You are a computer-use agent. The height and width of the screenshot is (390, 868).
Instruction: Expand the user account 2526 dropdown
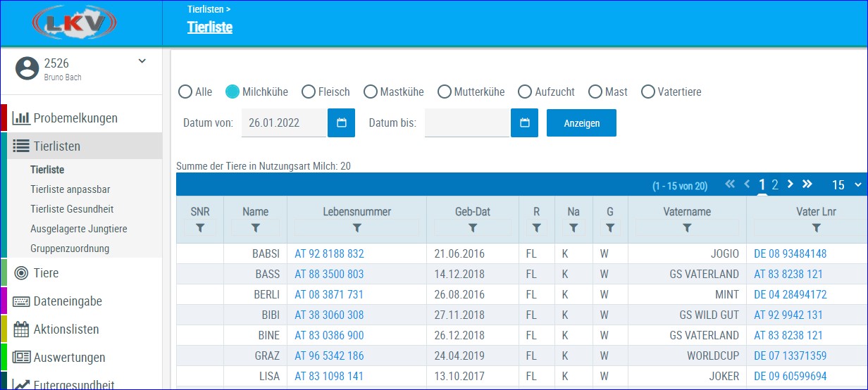142,61
